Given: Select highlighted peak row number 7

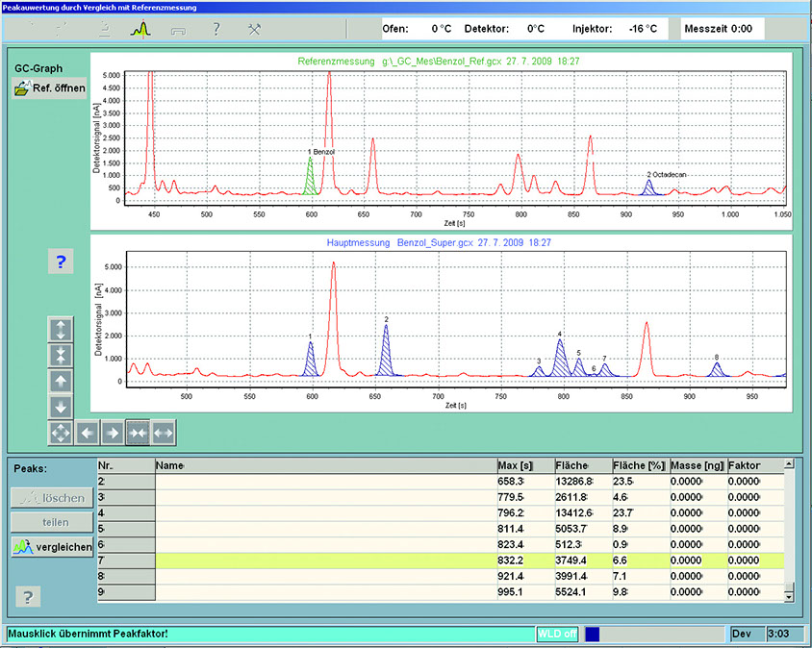Looking at the screenshot, I should (x=125, y=559).
